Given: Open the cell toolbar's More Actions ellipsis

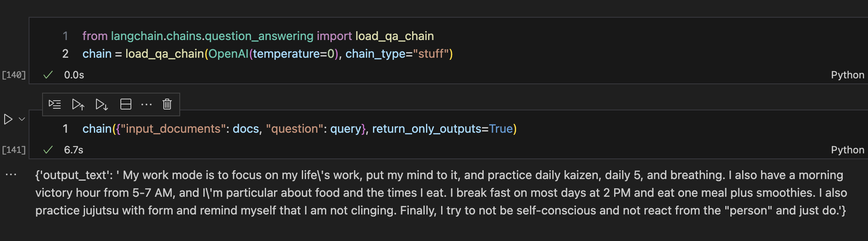Looking at the screenshot, I should coord(146,104).
